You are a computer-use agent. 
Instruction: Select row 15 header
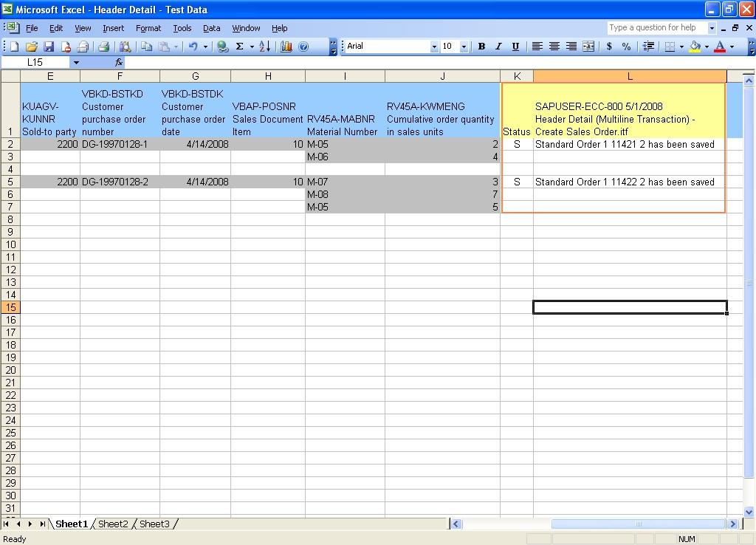pyautogui.click(x=10, y=307)
